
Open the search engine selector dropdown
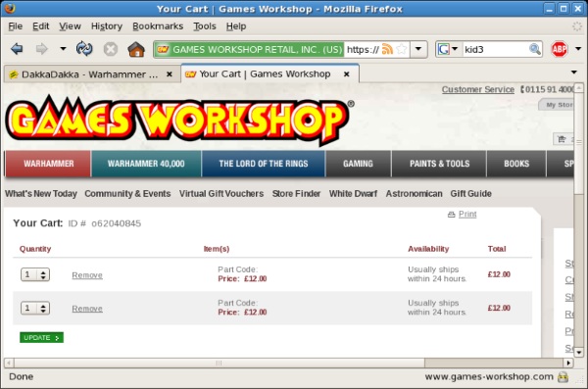pyautogui.click(x=448, y=49)
